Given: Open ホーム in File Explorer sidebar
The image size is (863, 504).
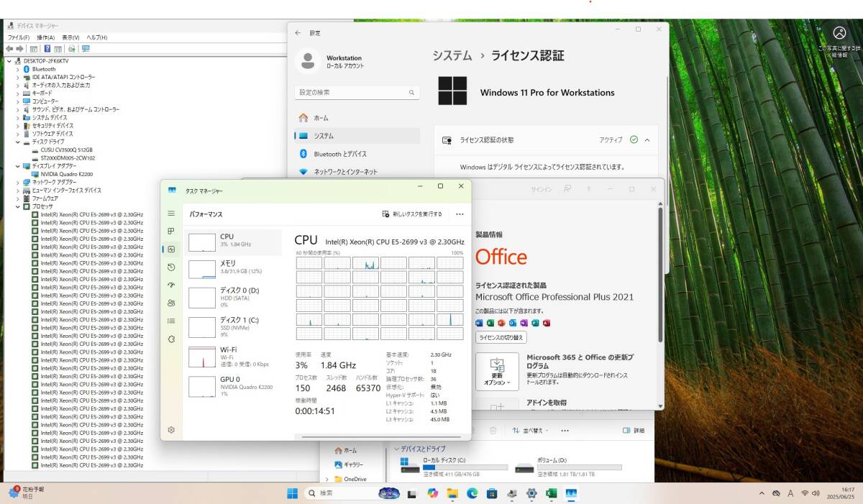Looking at the screenshot, I should coord(344,450).
